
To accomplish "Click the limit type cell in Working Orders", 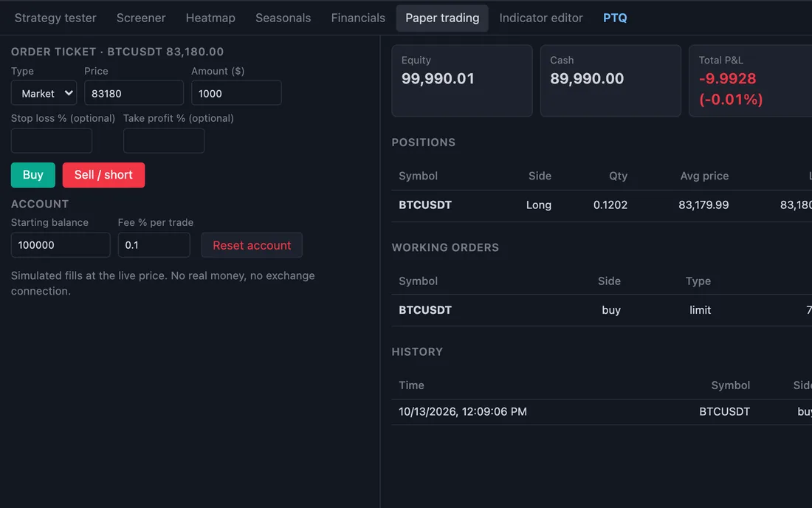I will point(700,310).
